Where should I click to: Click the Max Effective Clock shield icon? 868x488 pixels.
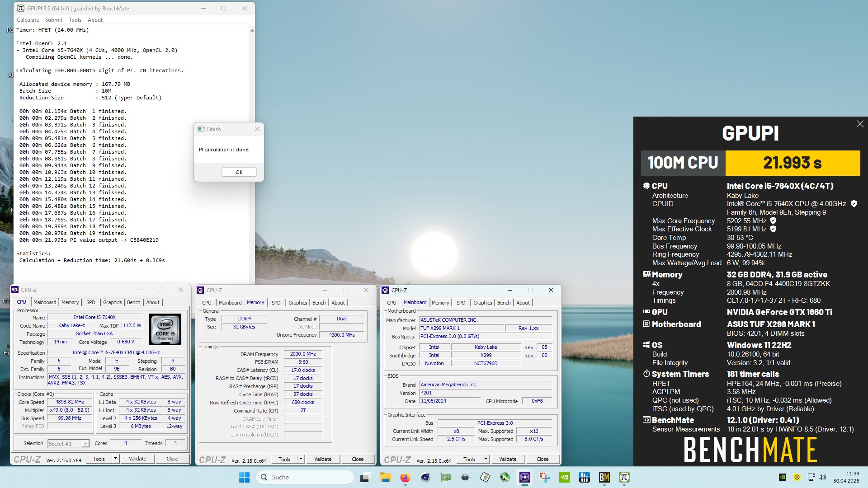773,229
